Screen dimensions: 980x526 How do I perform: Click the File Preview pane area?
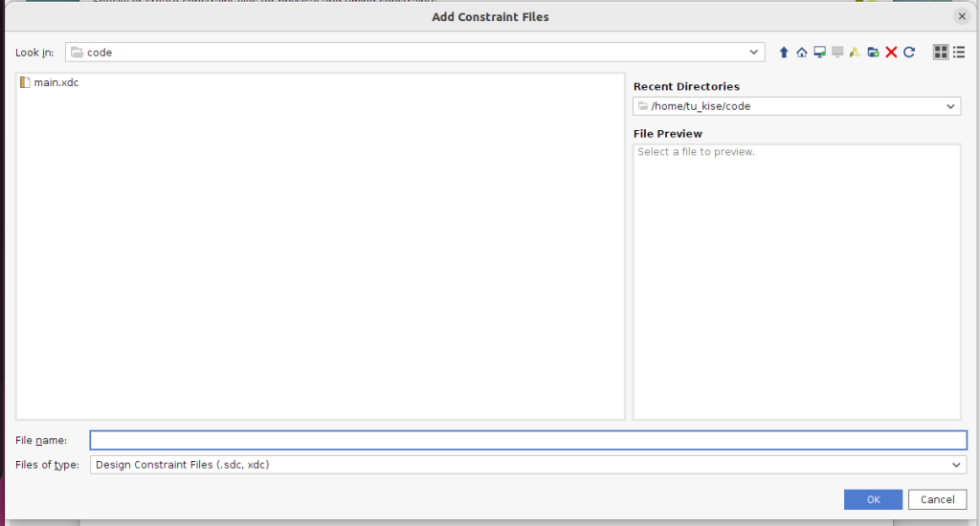pos(796,281)
